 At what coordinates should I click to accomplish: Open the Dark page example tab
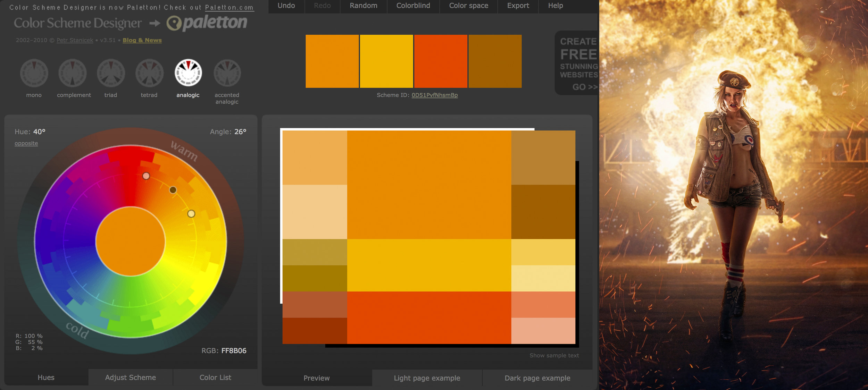(x=537, y=378)
